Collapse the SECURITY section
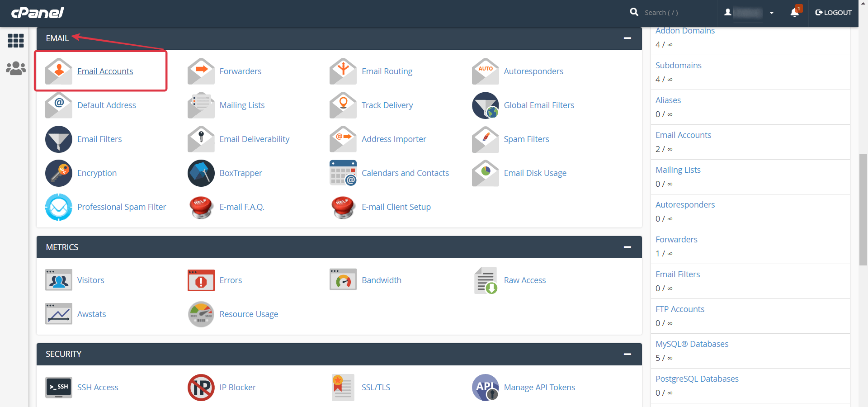Viewport: 868px width, 407px height. coord(627,355)
